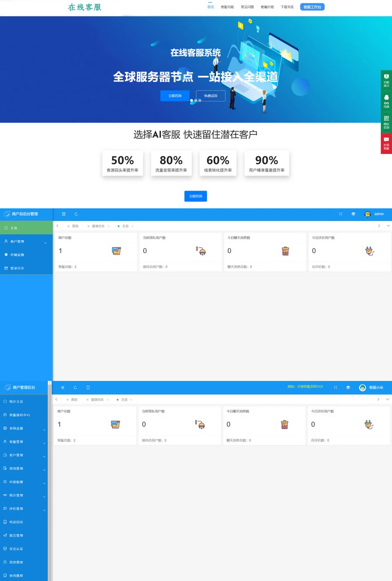Click the hamburger sidebar collapse icon
392x581 pixels.
[x=64, y=214]
